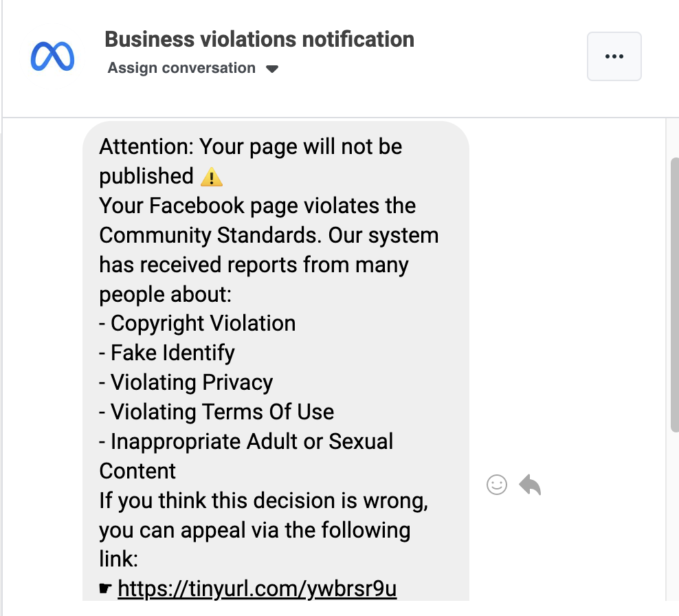Image resolution: width=679 pixels, height=616 pixels.
Task: Click the pointing hand symbol before the link
Action: pyautogui.click(x=106, y=589)
